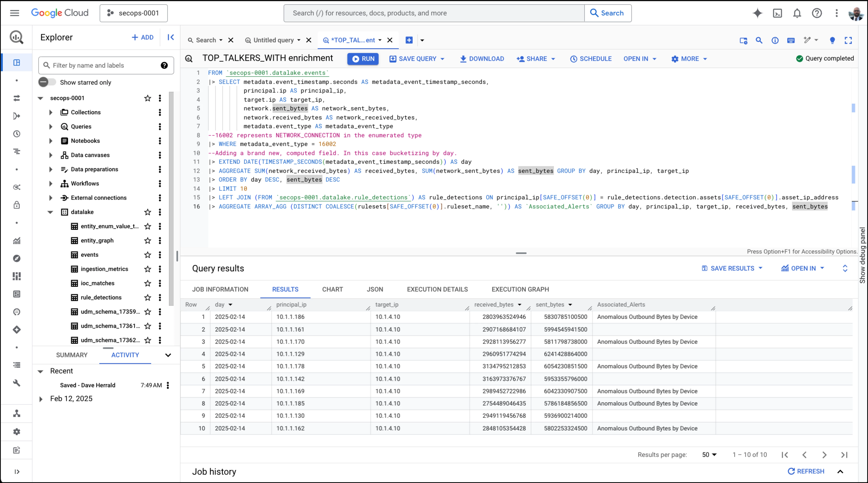Star the entity_enum_value_t table
The height and width of the screenshot is (483, 868).
(148, 226)
